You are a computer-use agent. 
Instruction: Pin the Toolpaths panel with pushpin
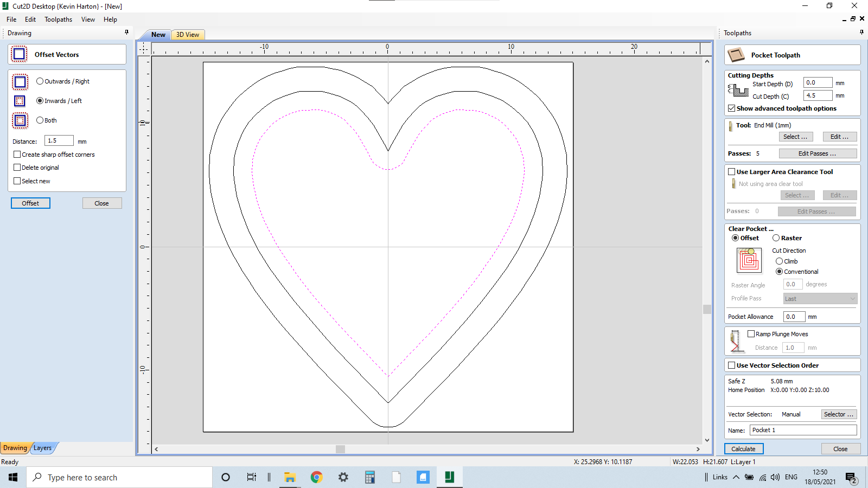coord(861,33)
